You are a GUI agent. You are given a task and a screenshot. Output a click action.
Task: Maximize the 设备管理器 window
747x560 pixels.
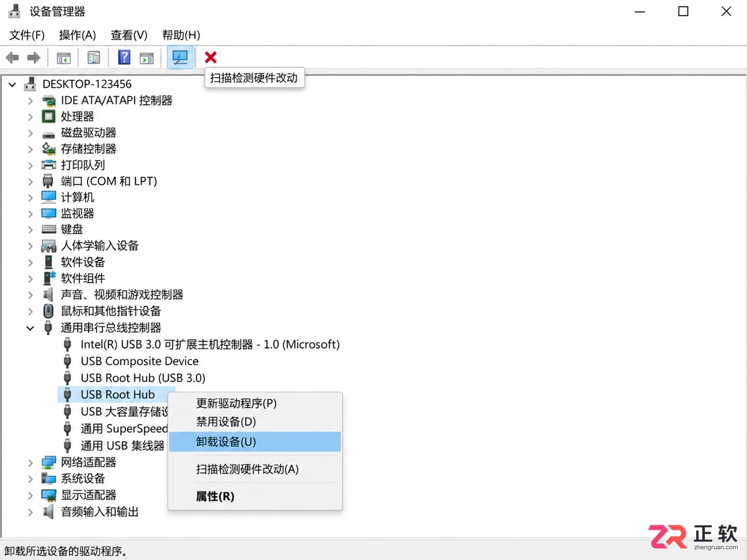click(683, 11)
